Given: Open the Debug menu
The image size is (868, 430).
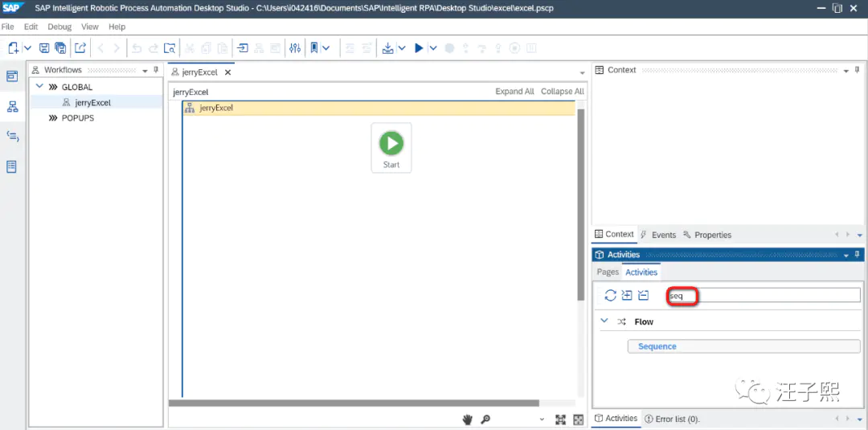Looking at the screenshot, I should tap(59, 27).
